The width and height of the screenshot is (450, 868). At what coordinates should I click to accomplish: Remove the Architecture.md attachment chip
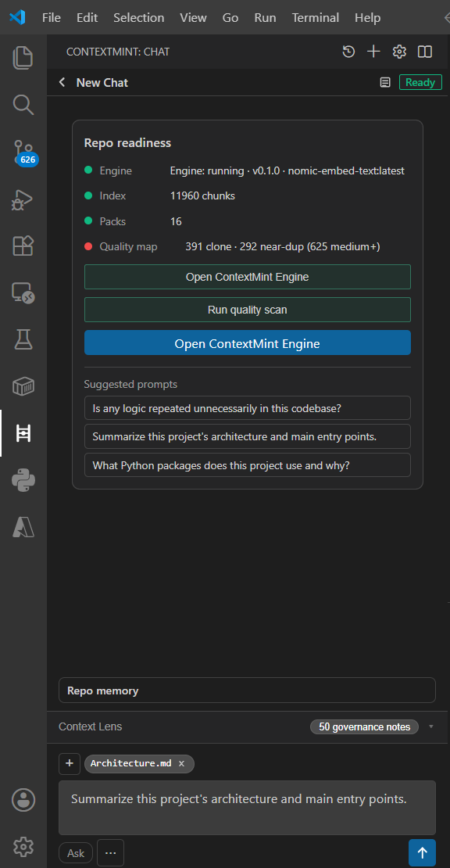tap(181, 764)
